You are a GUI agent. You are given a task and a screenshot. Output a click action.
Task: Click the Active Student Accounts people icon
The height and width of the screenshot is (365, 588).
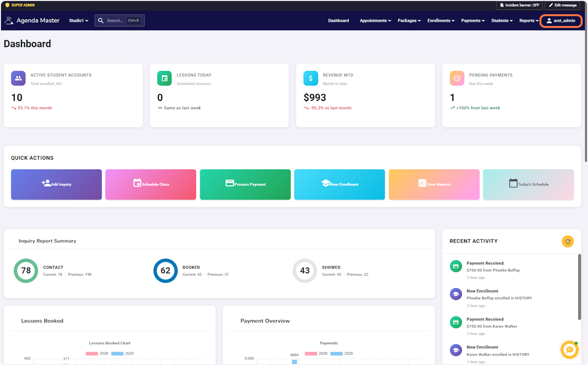19,78
